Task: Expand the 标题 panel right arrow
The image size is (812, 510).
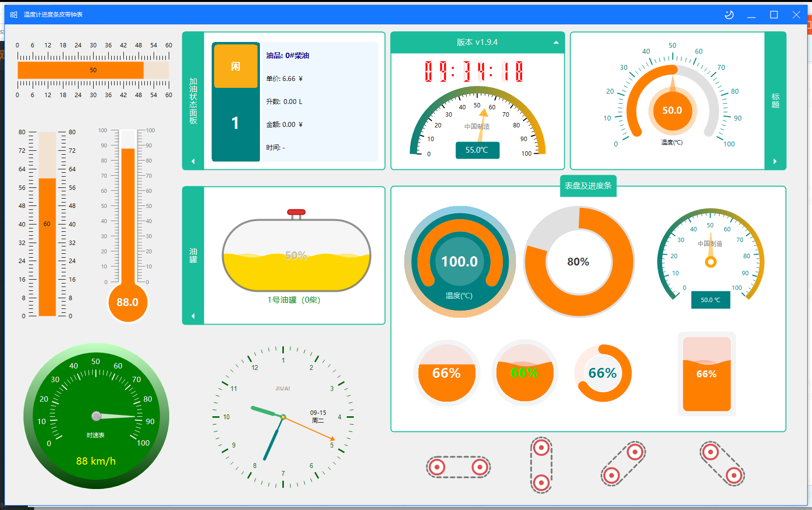Action: click(775, 161)
